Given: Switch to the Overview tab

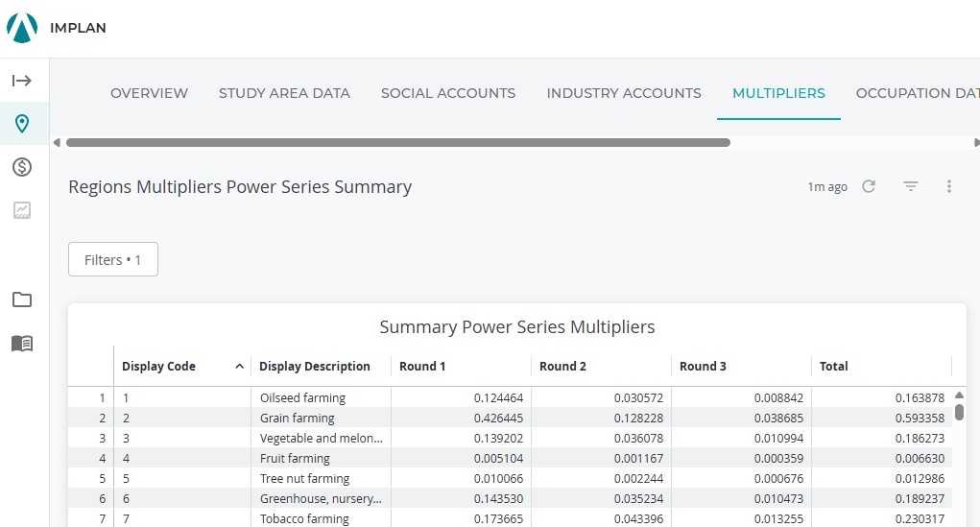Looking at the screenshot, I should pyautogui.click(x=149, y=93).
